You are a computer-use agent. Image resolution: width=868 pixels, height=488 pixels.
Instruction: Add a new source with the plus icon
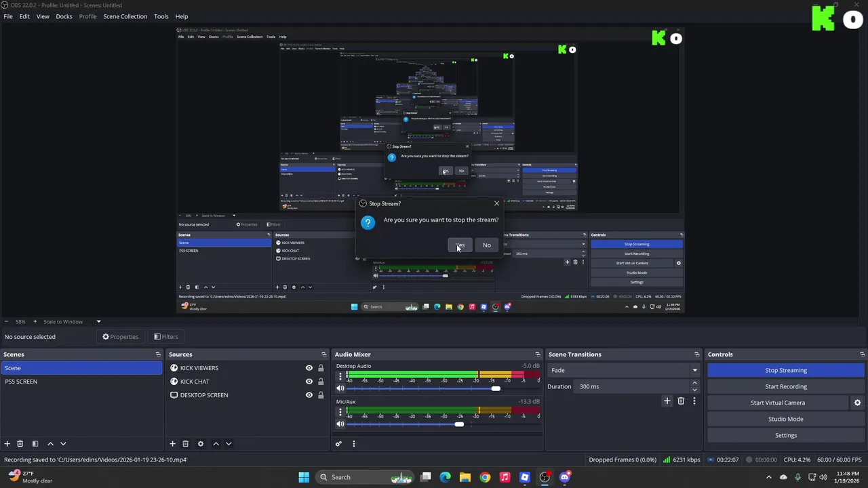tap(172, 444)
